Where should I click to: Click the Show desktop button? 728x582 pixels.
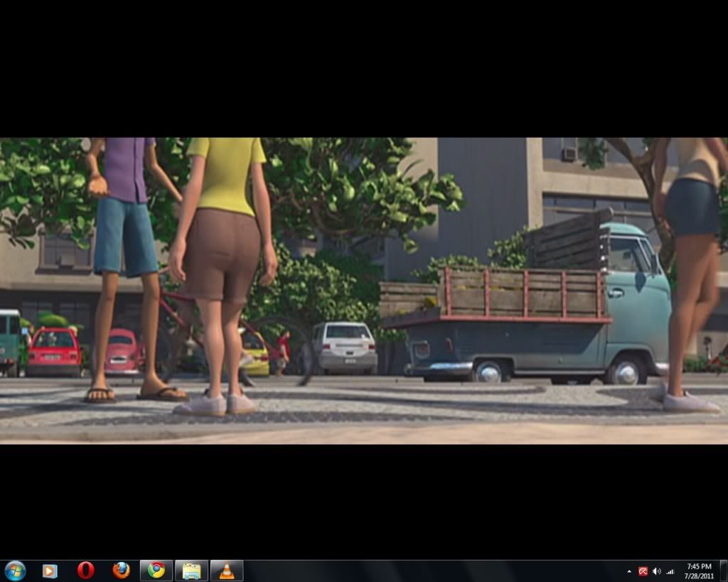tap(723, 571)
